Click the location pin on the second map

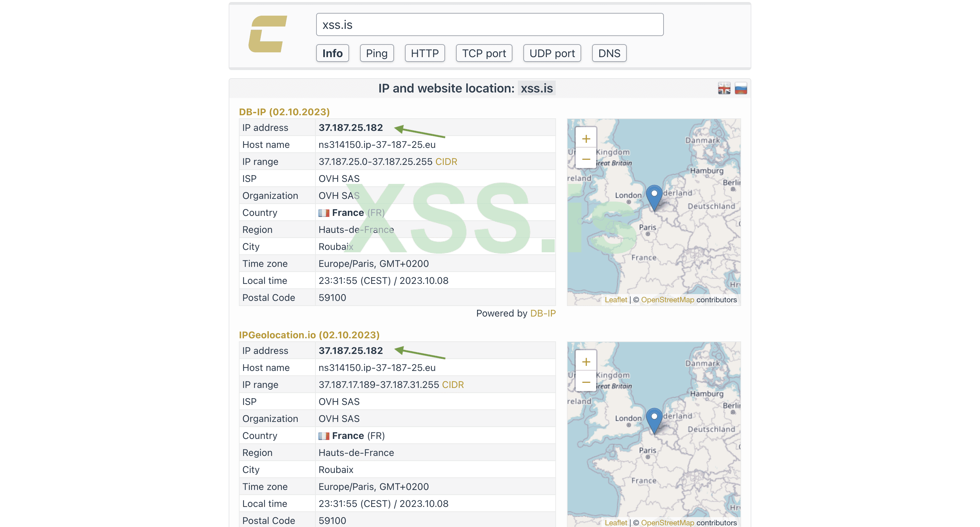pos(654,420)
